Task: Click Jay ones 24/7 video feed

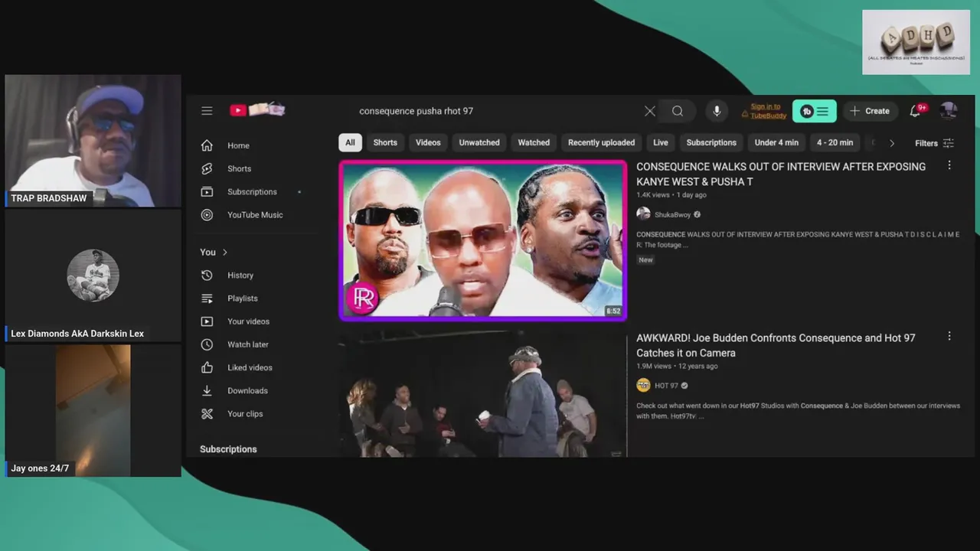Action: (93, 409)
